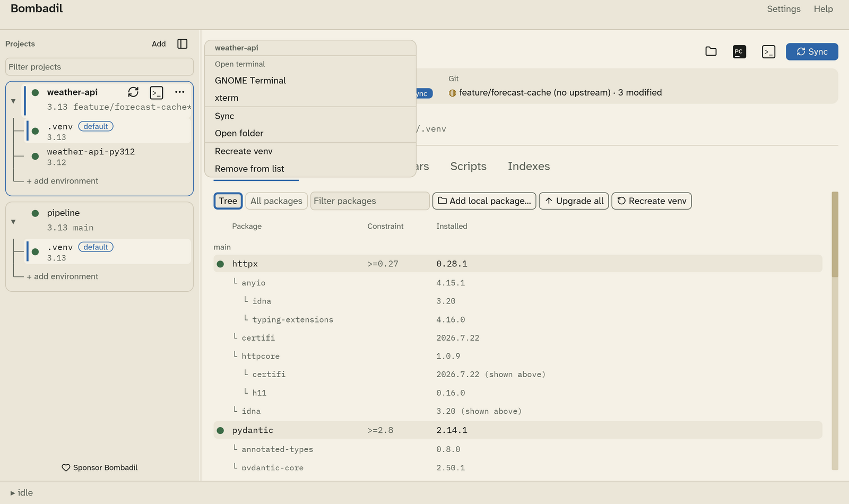Switch to the Scripts tab

point(469,167)
